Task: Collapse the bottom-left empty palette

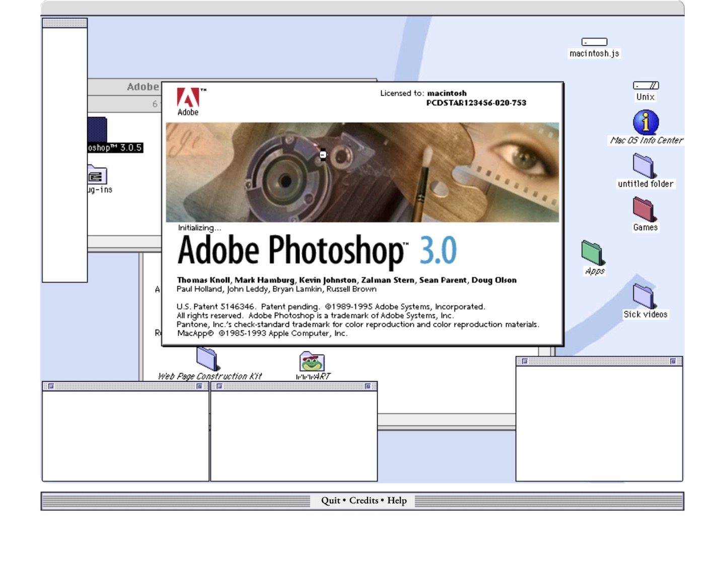Action: [x=199, y=386]
